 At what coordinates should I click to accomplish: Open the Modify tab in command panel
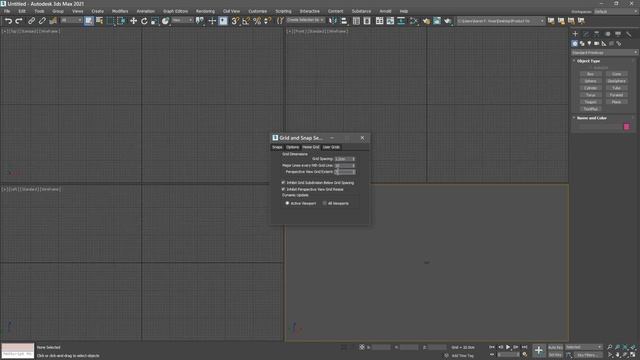[x=586, y=34]
